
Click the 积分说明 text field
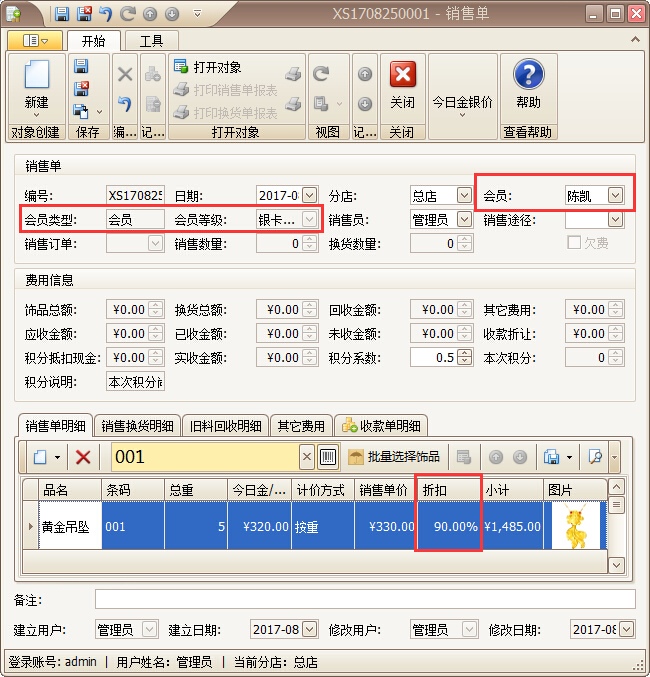pos(135,382)
